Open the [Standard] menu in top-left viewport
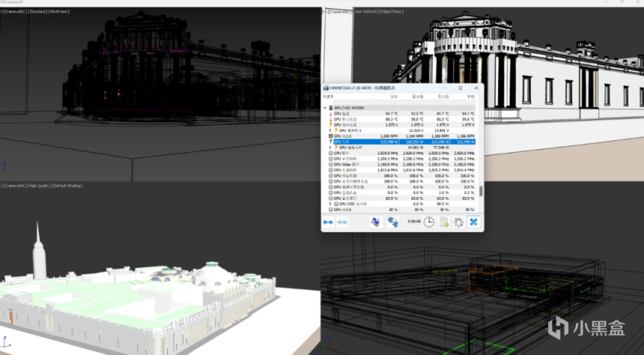The width and height of the screenshot is (644, 355). (38, 11)
